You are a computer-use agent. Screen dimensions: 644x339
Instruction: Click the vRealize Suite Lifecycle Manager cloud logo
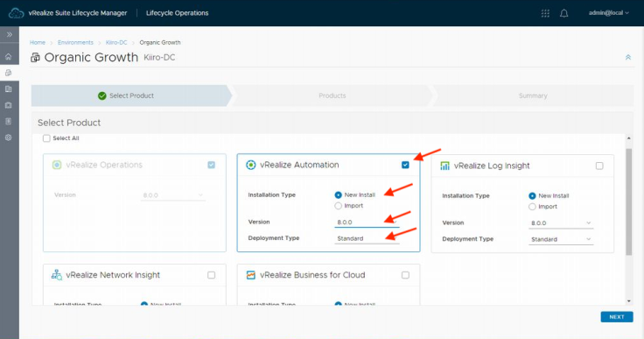16,13
